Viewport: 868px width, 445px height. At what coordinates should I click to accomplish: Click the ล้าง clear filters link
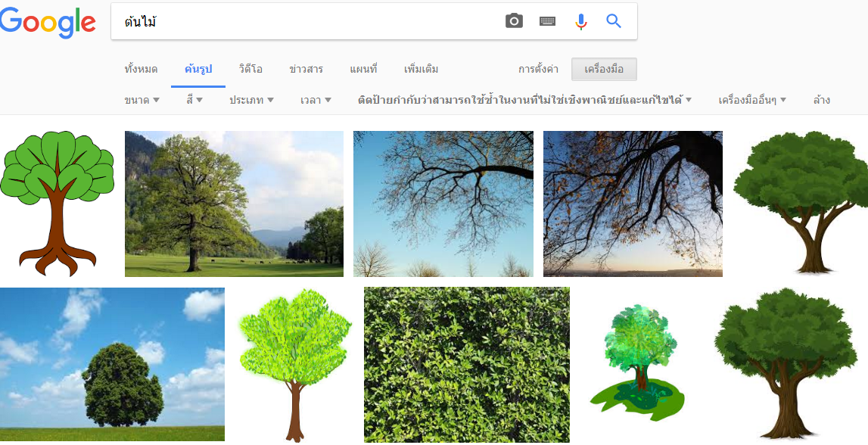coord(822,100)
